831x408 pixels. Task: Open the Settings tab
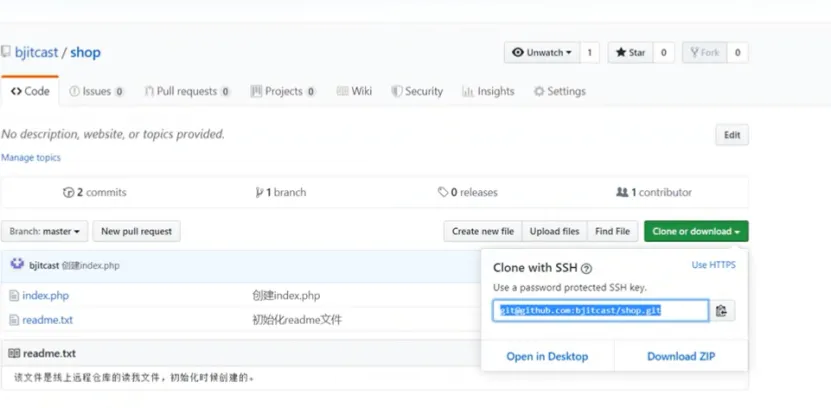tap(560, 91)
